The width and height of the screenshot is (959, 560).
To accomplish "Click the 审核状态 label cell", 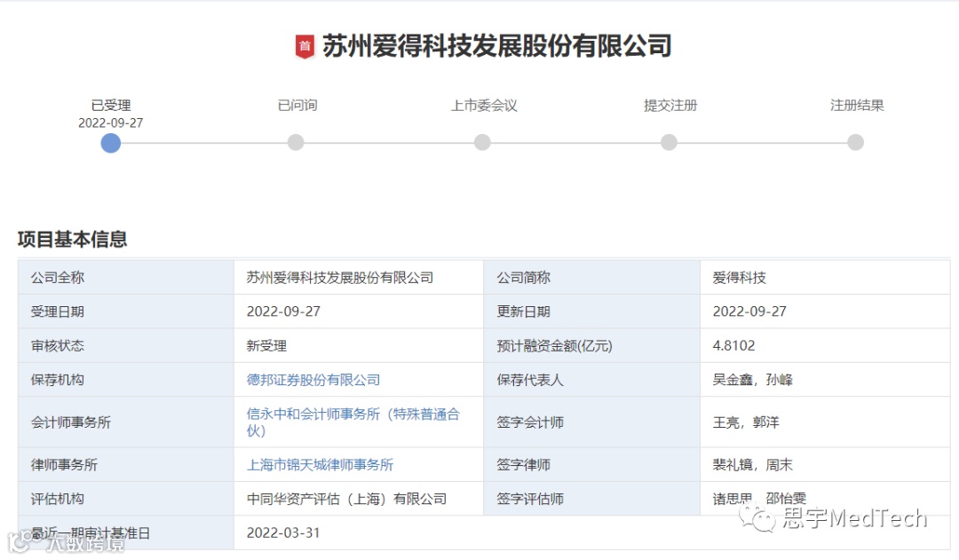I will click(x=126, y=345).
